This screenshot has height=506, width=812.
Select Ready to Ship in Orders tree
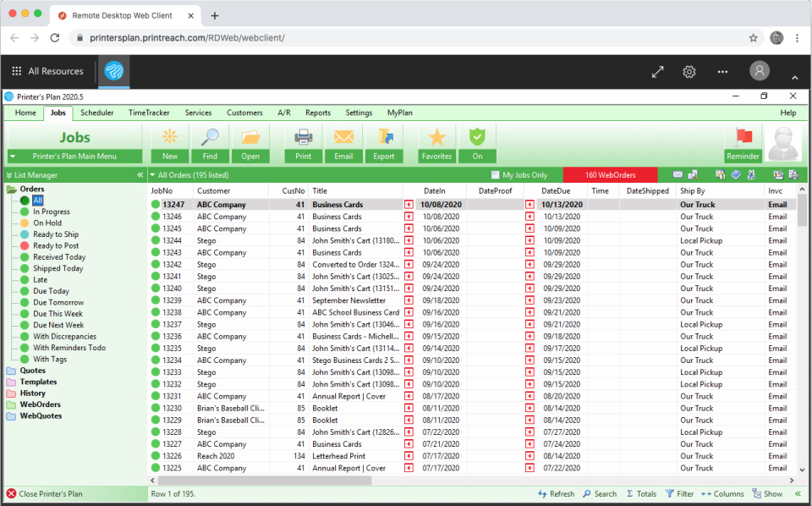tap(56, 234)
